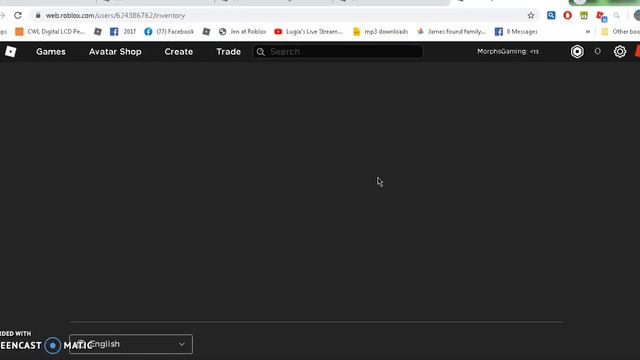Open the blue magnifier browser extension
640x360 pixels.
[x=551, y=16]
